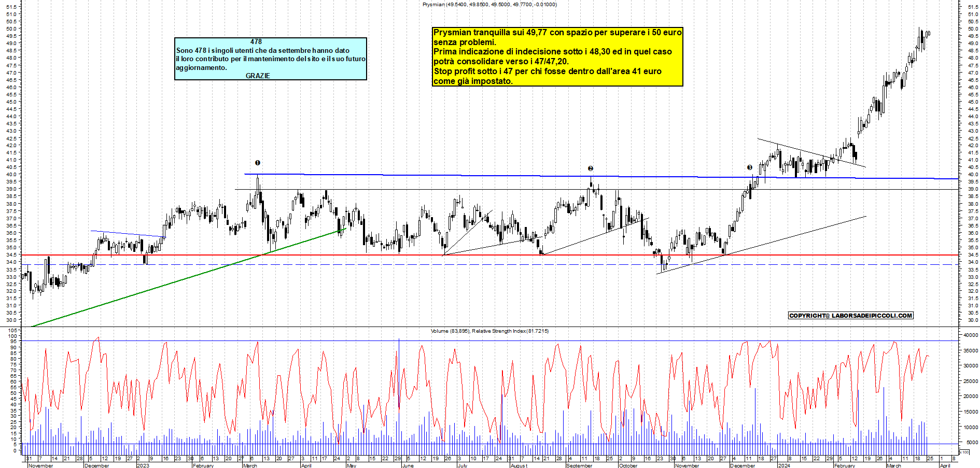The width and height of the screenshot is (980, 468).
Task: Select the cyan box heading "478"
Action: tap(256, 42)
